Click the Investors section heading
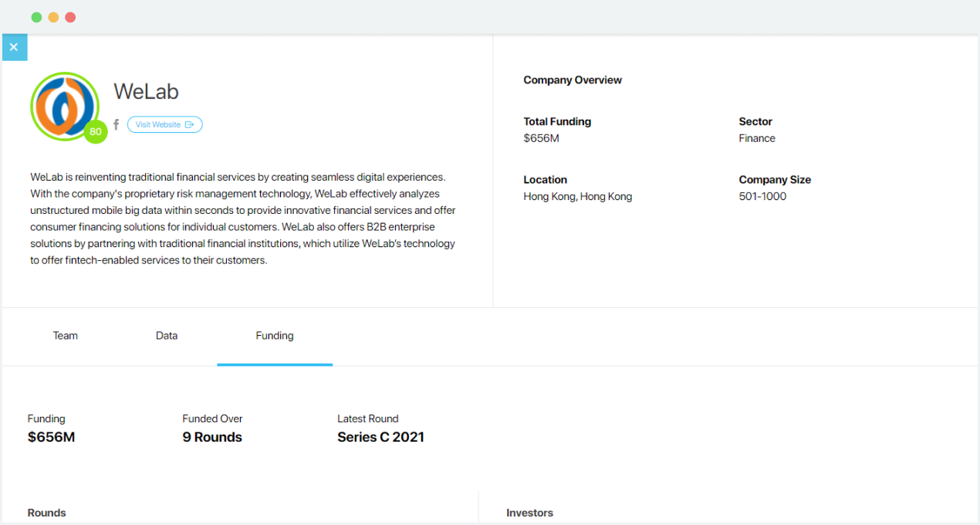Viewport: 980px width, 525px height. click(x=529, y=513)
